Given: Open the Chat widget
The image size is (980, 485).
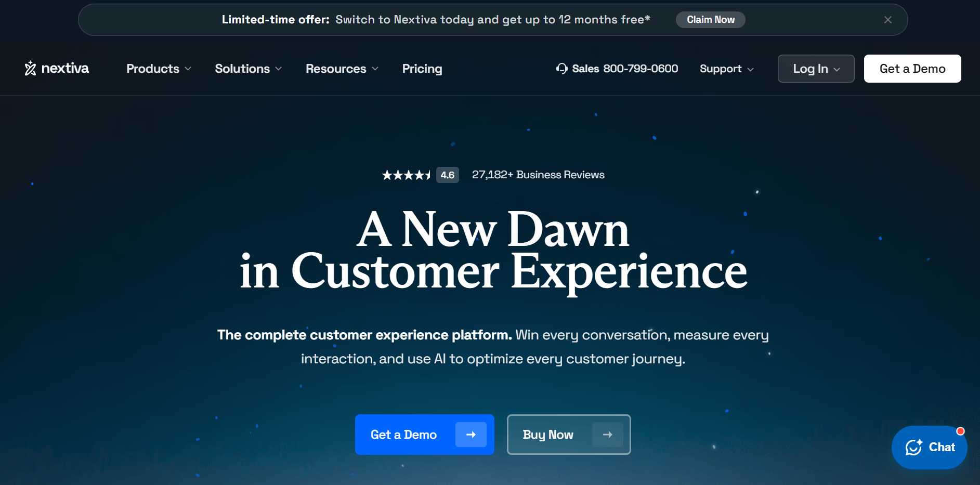Looking at the screenshot, I should coord(930,448).
